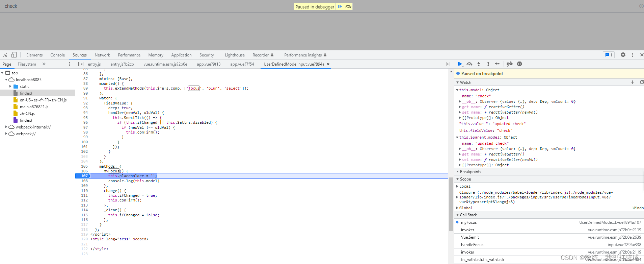Resume script from the page's Paused in debugger overlay

340,6
